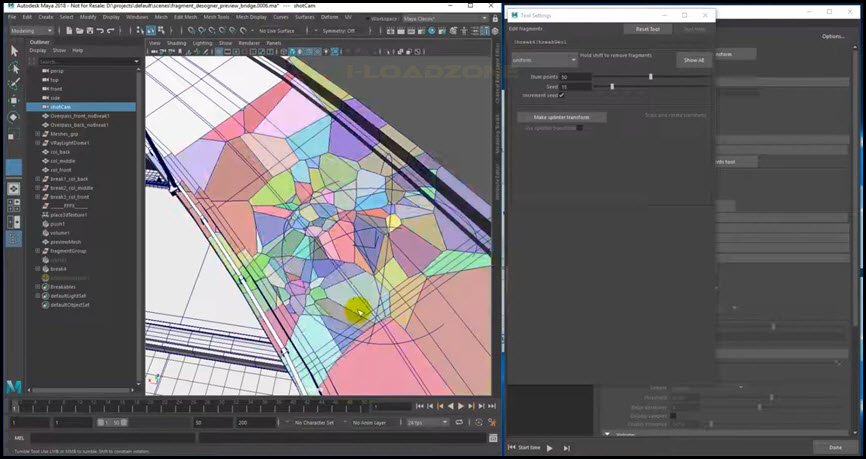Click the New Scene icon
The image size is (866, 459).
coord(71,31)
